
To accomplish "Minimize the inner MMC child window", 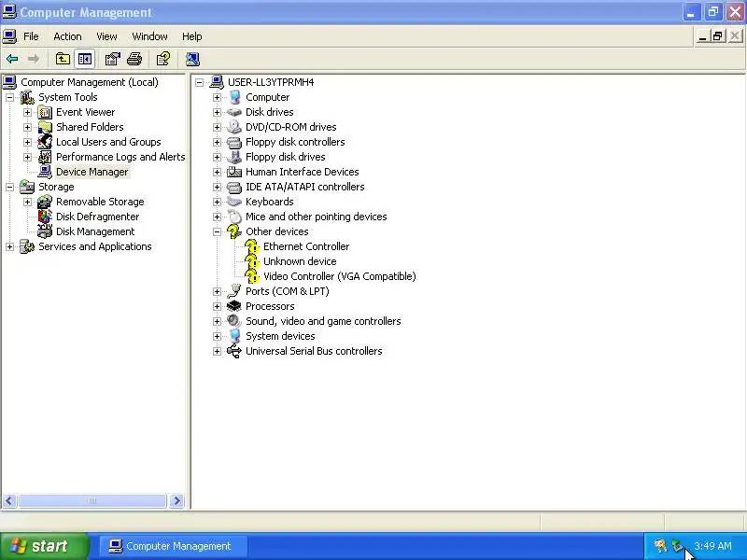I will point(702,36).
